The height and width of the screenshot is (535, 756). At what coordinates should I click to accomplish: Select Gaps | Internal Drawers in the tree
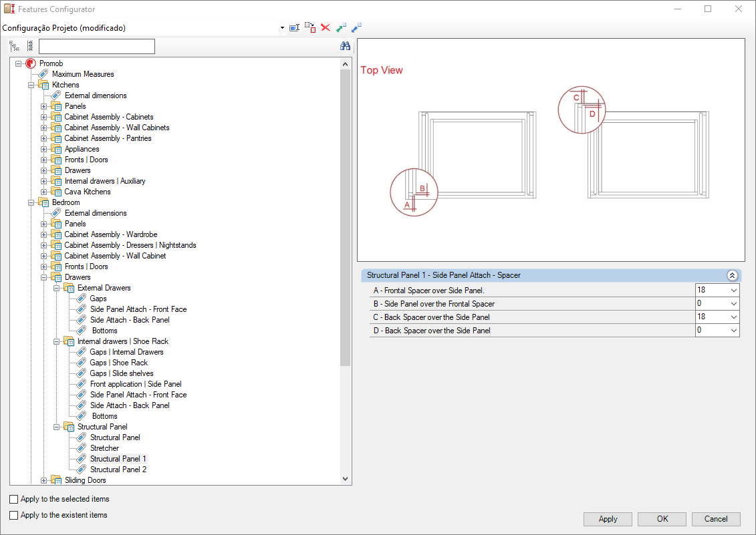tap(127, 353)
